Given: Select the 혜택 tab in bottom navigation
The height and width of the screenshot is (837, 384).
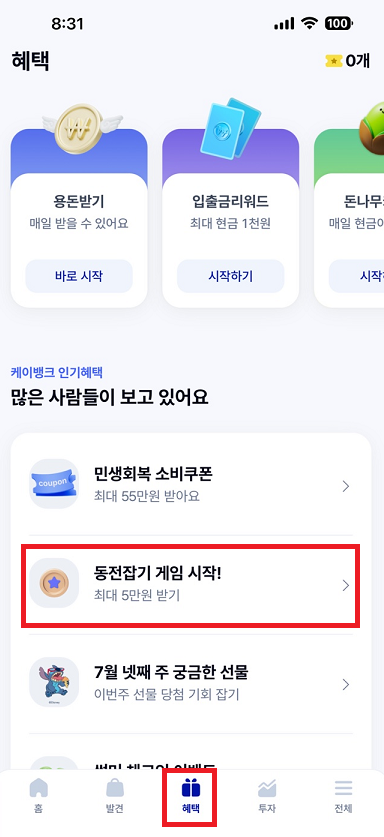Looking at the screenshot, I should pos(191,796).
